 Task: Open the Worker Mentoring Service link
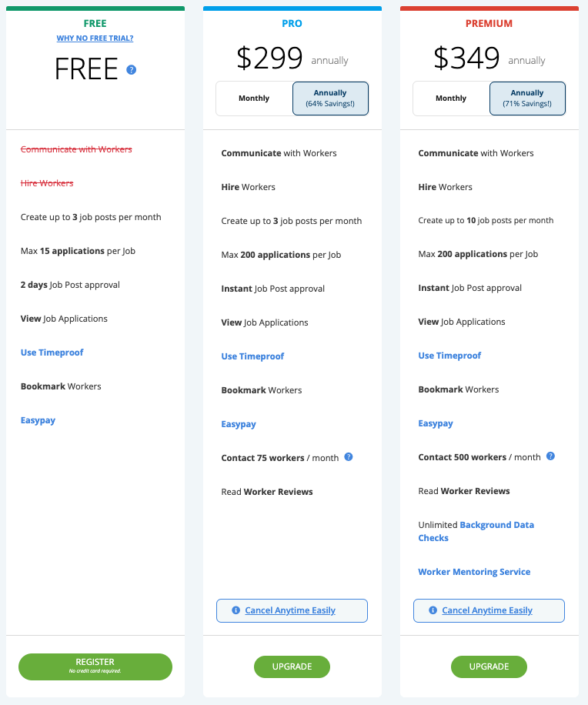click(474, 571)
